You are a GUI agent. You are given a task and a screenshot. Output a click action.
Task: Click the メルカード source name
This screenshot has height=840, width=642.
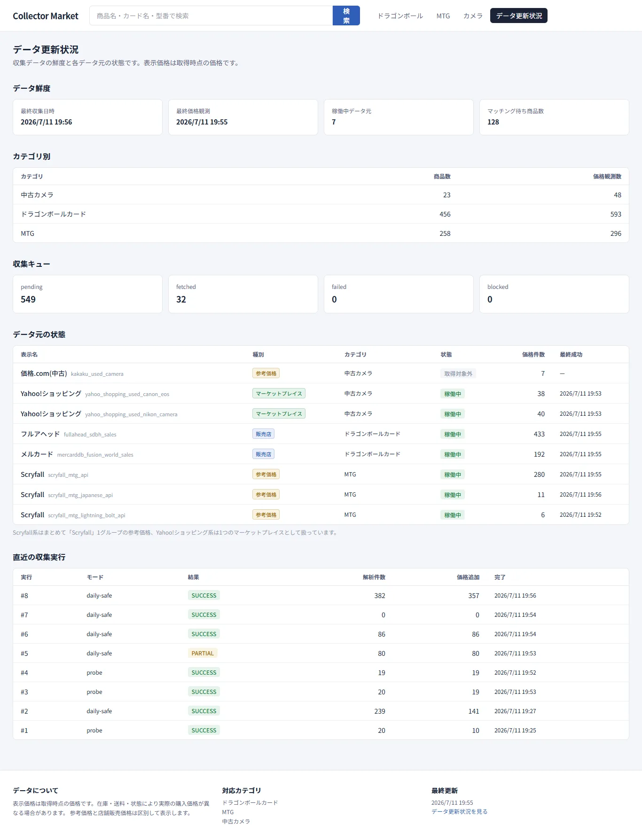coord(37,454)
